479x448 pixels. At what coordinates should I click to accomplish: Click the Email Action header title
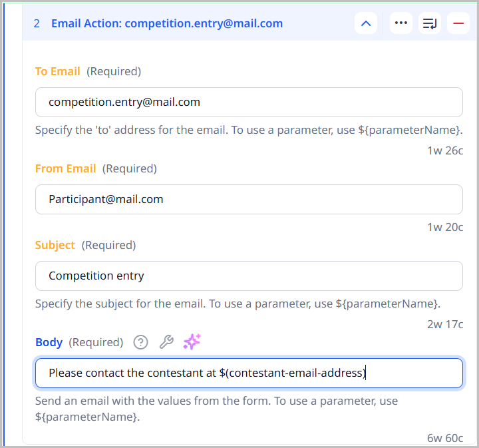[167, 23]
